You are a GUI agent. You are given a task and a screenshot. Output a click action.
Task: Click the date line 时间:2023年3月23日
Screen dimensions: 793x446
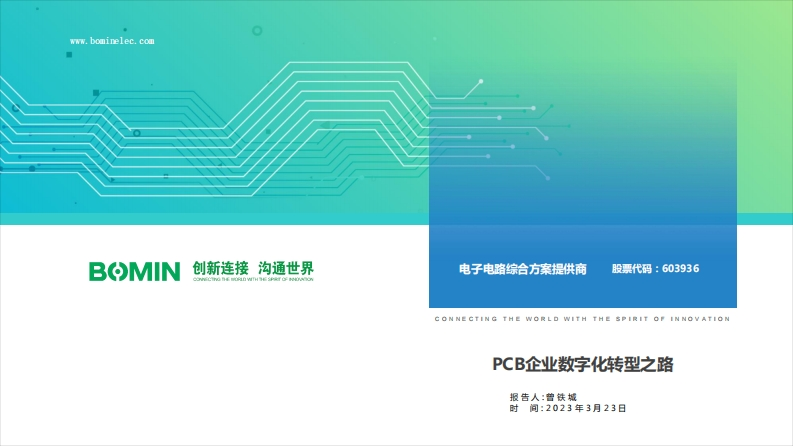pos(568,408)
